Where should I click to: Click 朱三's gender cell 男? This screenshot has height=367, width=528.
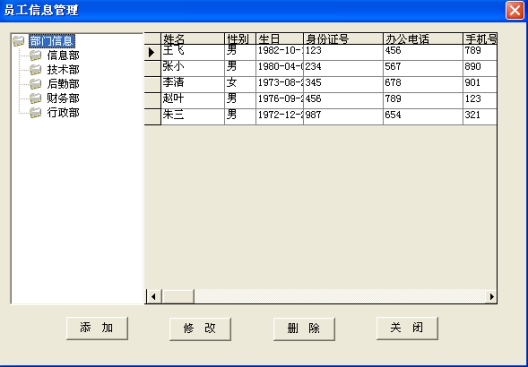[x=240, y=116]
